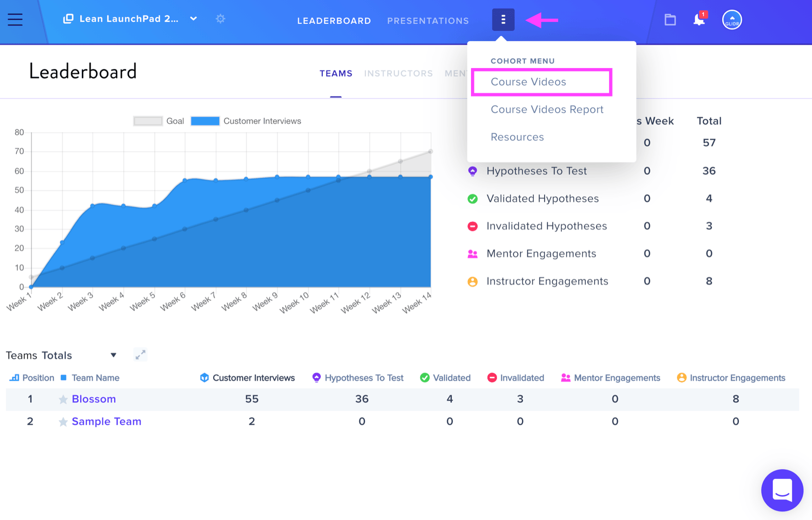Toggle the Goal legend color swatch
Image resolution: width=812 pixels, height=520 pixels.
click(x=148, y=121)
